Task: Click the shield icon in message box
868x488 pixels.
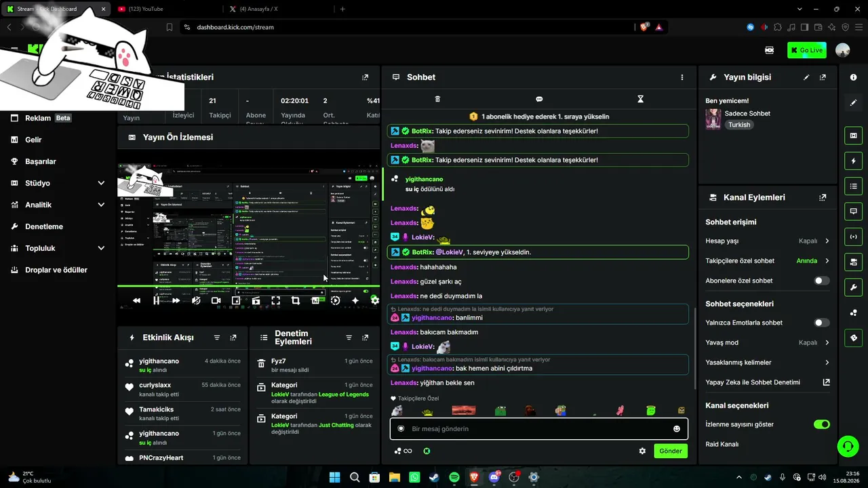Action: click(x=401, y=428)
